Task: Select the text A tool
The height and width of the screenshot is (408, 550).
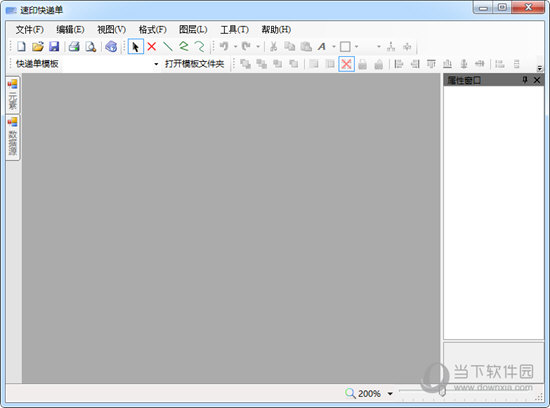Action: pyautogui.click(x=322, y=46)
